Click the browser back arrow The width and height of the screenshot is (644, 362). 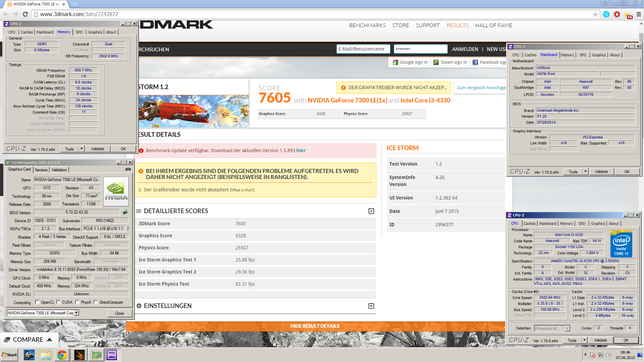click(6, 14)
